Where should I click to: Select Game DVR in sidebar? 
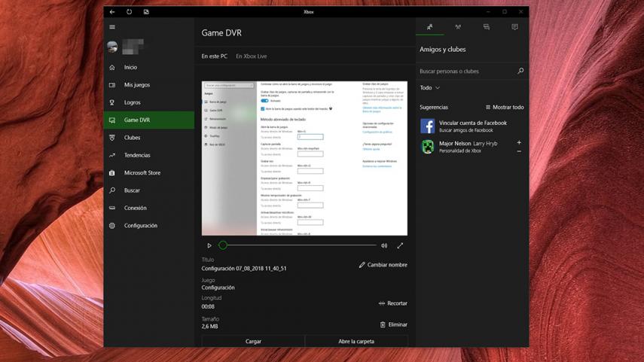tap(149, 120)
